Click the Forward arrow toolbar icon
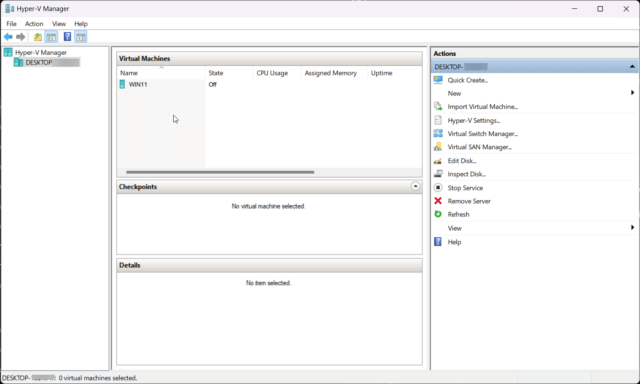Viewport: 640px width, 384px height. tap(20, 37)
